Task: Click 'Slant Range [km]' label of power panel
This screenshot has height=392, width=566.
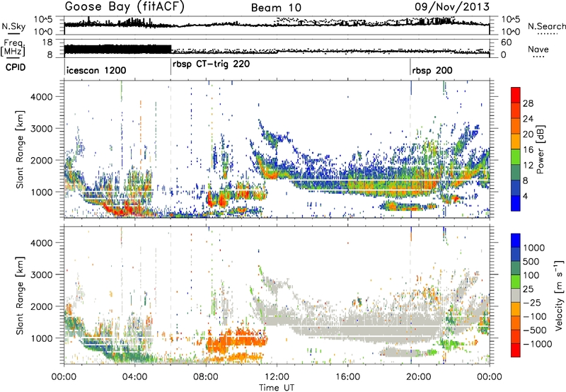Action: [20, 149]
